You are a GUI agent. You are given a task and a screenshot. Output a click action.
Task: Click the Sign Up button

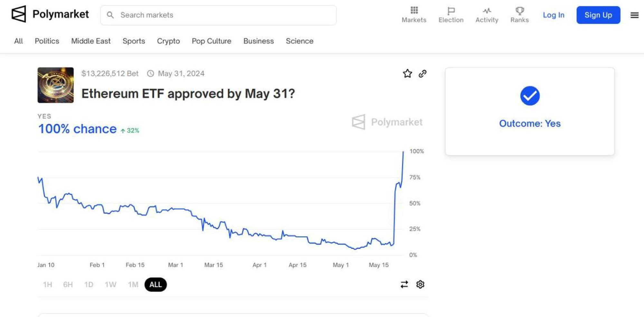(x=598, y=15)
